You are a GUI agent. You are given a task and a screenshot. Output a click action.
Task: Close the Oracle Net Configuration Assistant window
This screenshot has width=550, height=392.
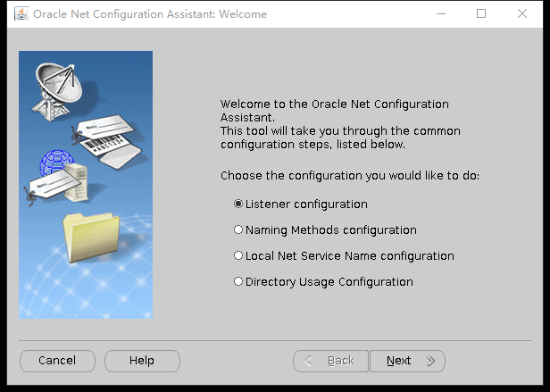coord(522,13)
